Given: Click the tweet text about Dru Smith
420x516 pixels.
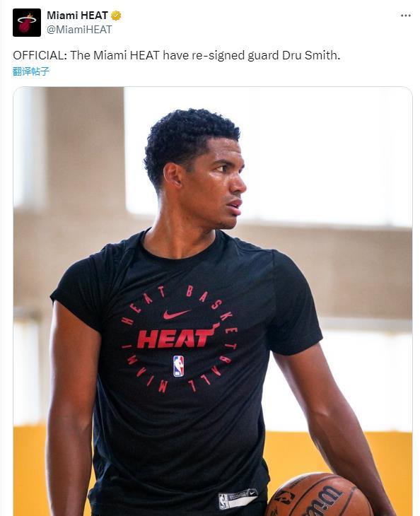Looking at the screenshot, I should click(x=177, y=55).
